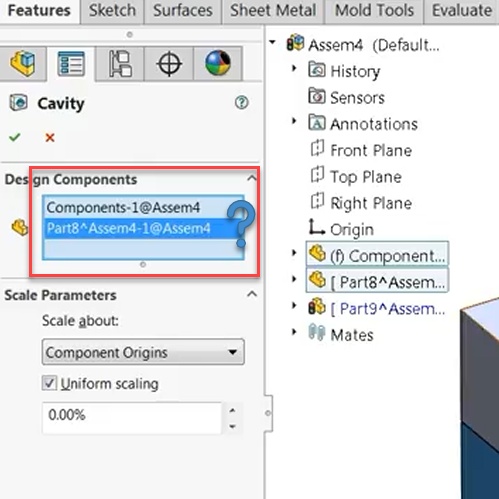Cancel Cavity with the red X
The width and height of the screenshot is (499, 499).
50,137
